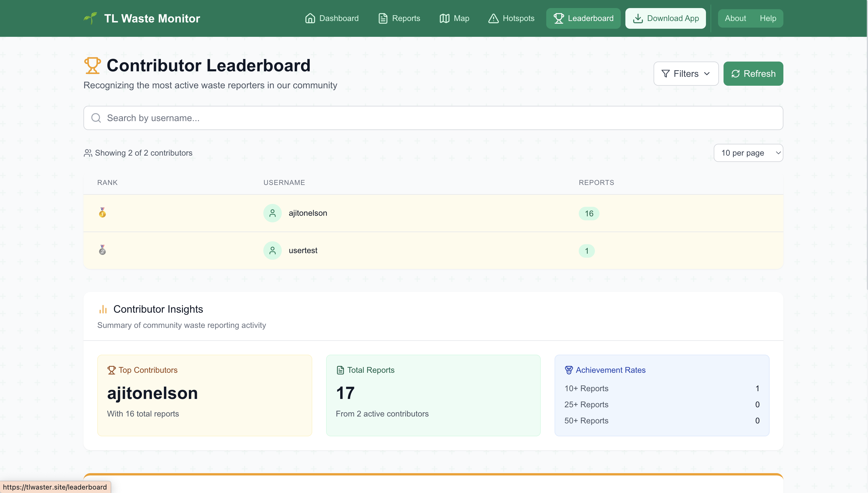This screenshot has height=493, width=868.
Task: Click ajitonelson's user avatar icon
Action: [272, 213]
